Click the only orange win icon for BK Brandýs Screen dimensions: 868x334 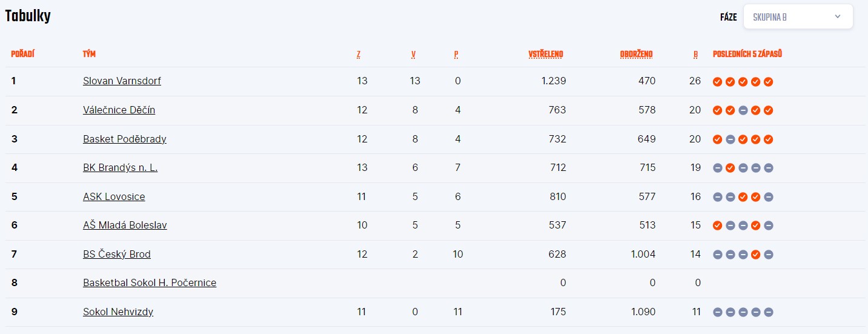[x=730, y=168]
